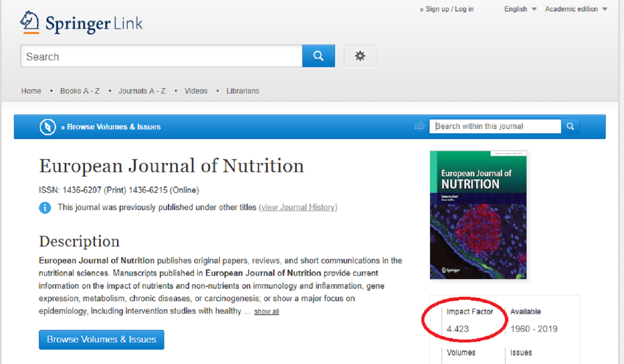This screenshot has width=624, height=364.
Task: Open the Librarians page
Action: [x=243, y=91]
